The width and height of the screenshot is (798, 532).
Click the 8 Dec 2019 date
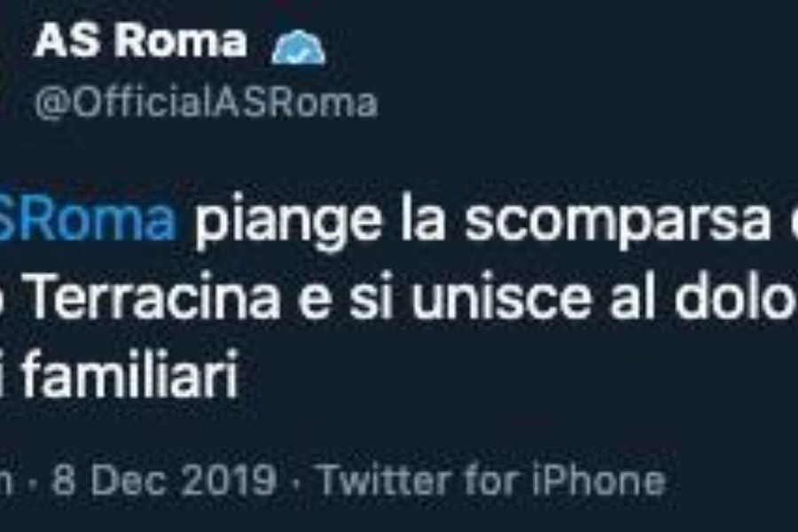pyautogui.click(x=164, y=480)
